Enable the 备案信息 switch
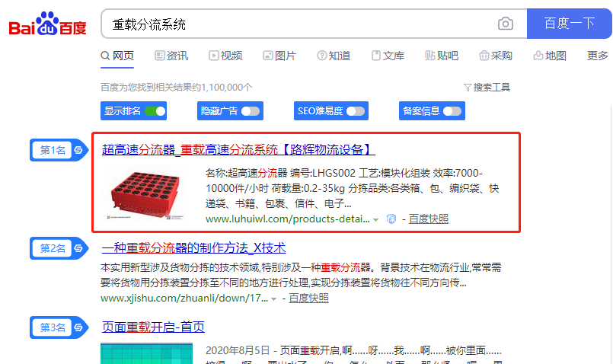 [x=452, y=111]
